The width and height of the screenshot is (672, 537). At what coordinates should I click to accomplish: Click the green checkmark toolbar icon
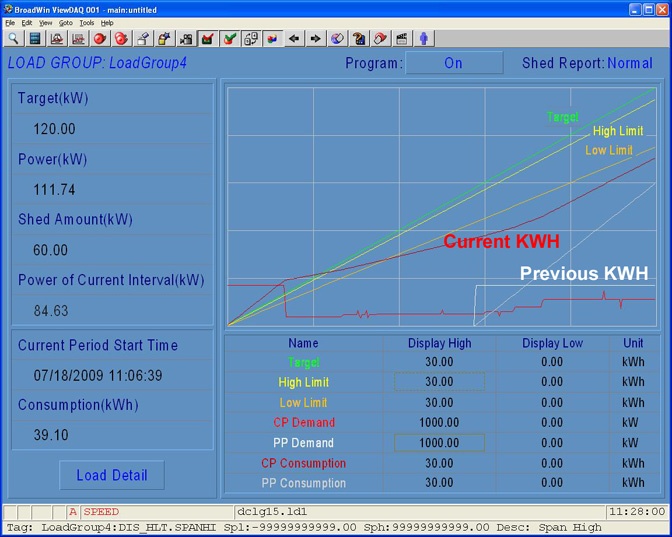click(229, 39)
